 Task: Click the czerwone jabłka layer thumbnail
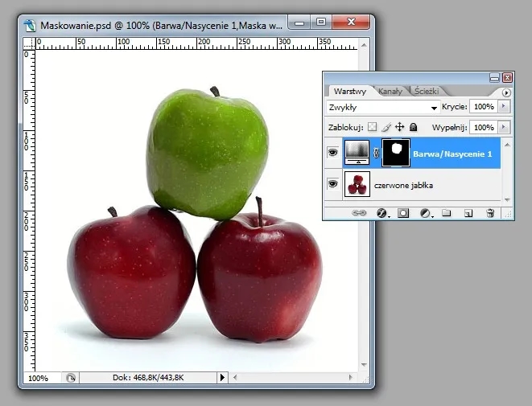(357, 184)
